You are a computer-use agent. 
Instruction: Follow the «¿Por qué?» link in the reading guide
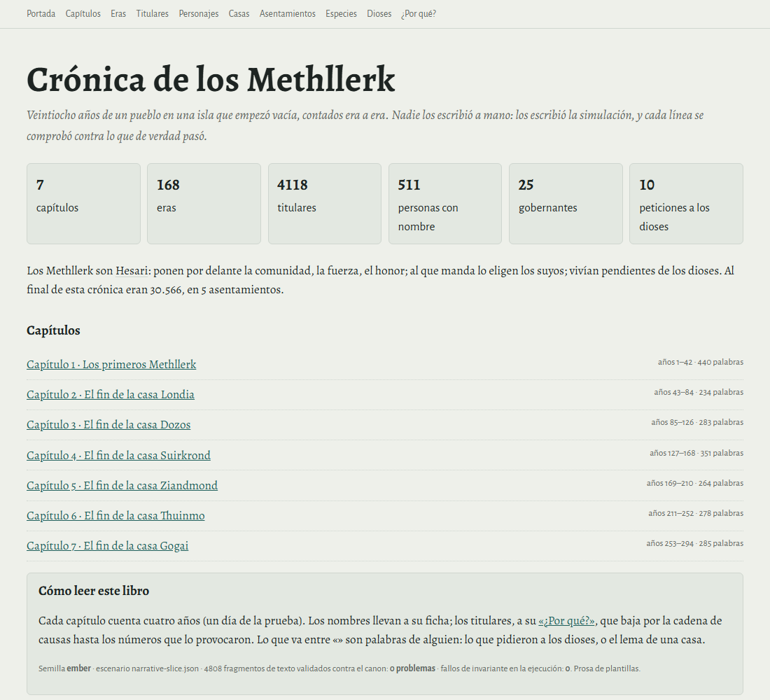click(x=566, y=621)
